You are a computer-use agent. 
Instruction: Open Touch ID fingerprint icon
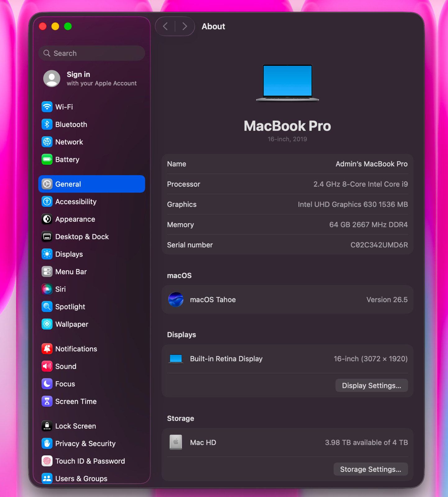47,461
